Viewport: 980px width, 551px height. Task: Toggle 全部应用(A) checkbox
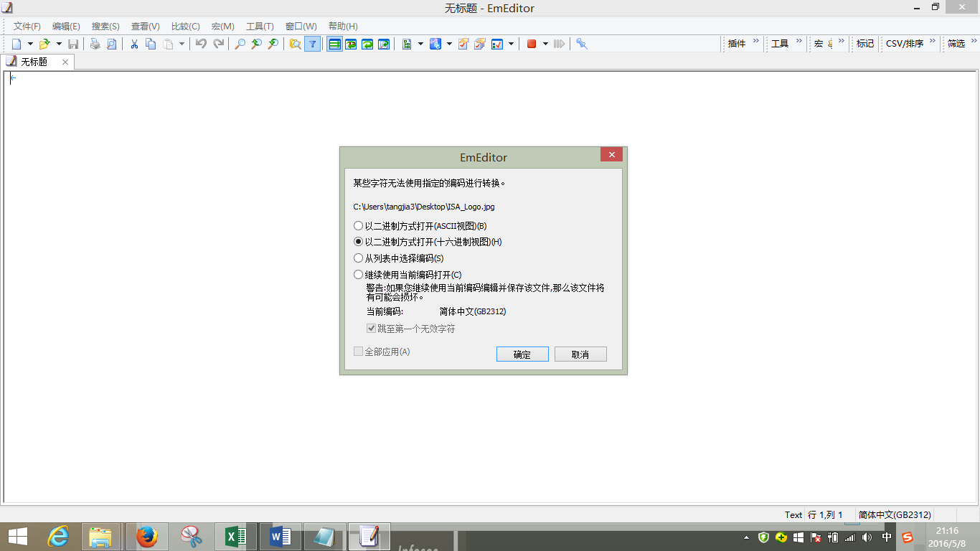[x=382, y=352]
